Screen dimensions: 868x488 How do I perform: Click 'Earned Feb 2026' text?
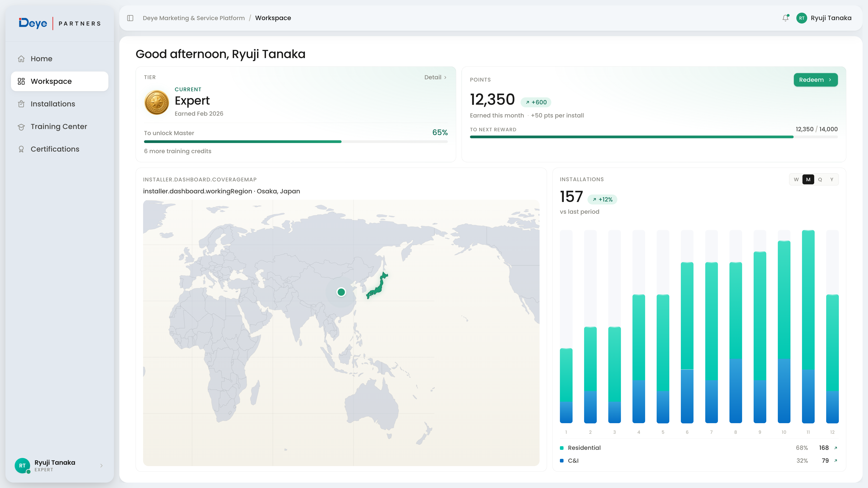199,114
